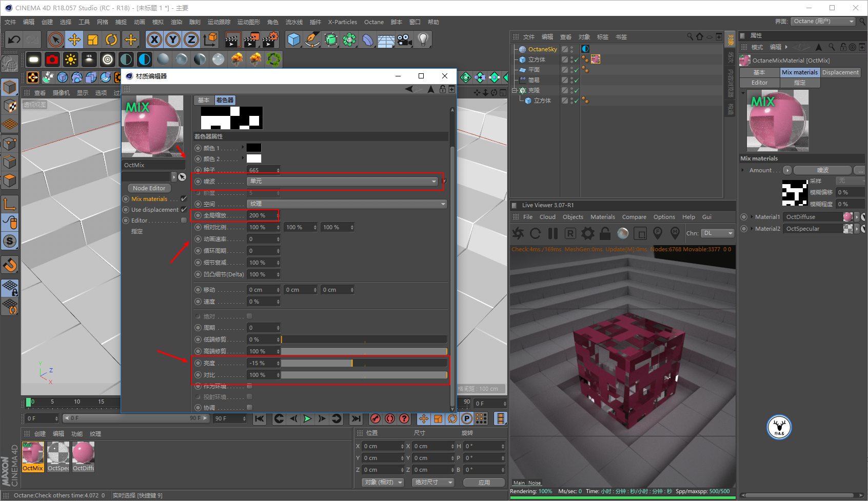Add an Octane daylight sun
Image resolution: width=868 pixels, height=501 pixels.
click(71, 59)
